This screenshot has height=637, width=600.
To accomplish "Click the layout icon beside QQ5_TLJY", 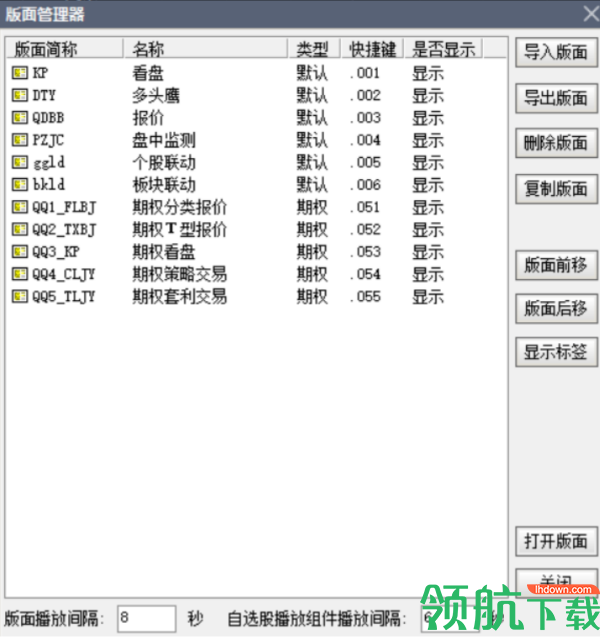I will [x=19, y=297].
